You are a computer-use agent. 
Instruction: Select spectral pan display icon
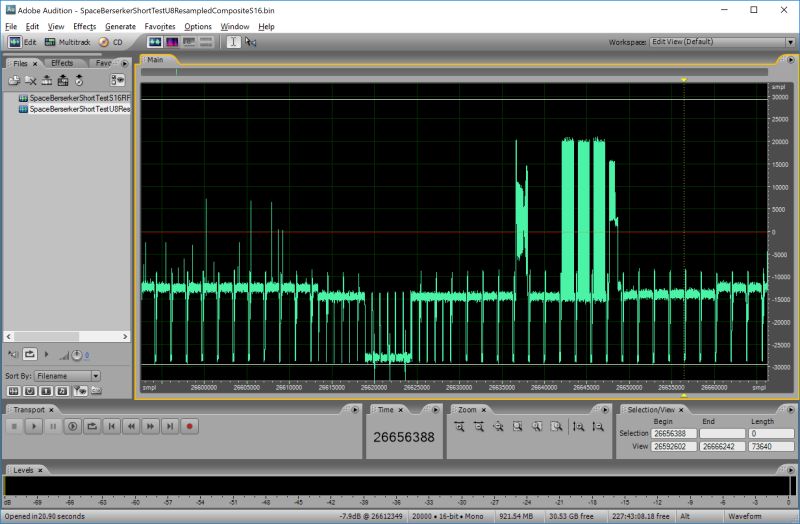[x=189, y=42]
